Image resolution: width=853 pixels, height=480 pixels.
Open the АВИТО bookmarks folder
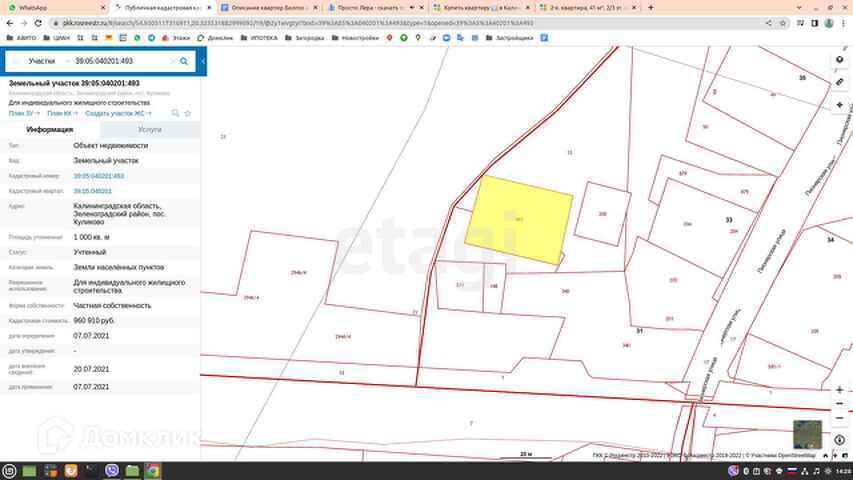[x=21, y=38]
